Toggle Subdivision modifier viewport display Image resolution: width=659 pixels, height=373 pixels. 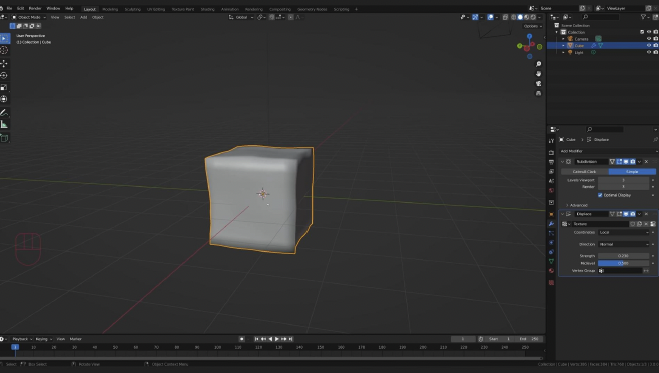point(626,162)
